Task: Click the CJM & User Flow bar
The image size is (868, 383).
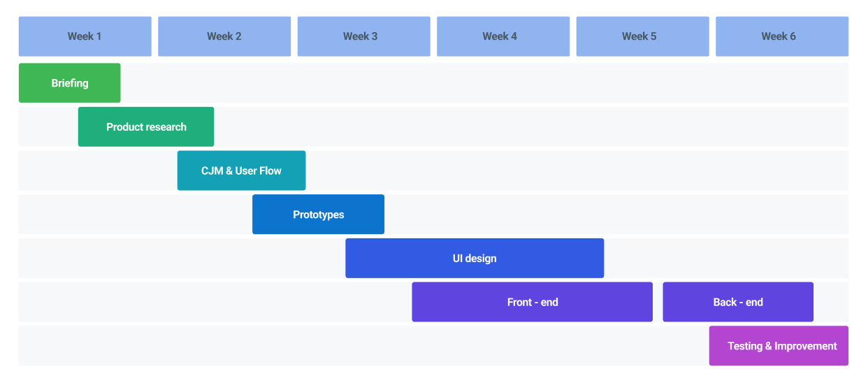Action: (x=241, y=171)
